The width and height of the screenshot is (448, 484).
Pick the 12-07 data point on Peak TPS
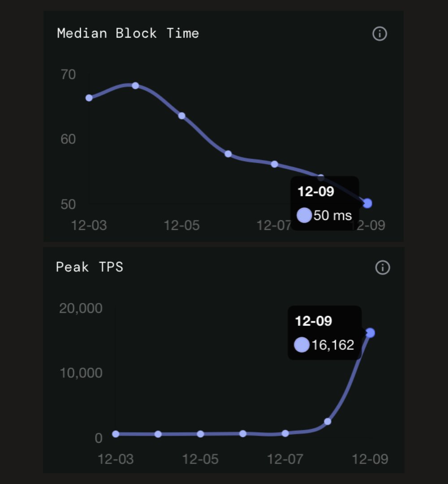point(285,433)
